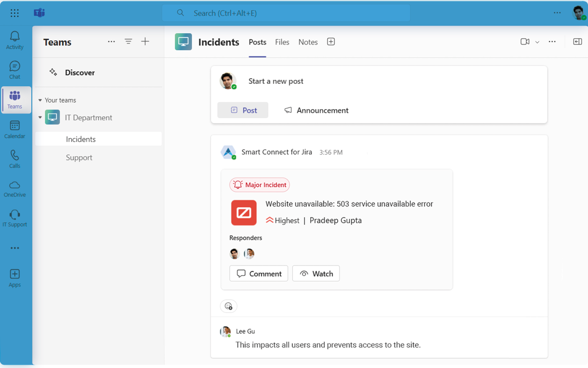Open OneDrive from the sidebar

click(15, 188)
